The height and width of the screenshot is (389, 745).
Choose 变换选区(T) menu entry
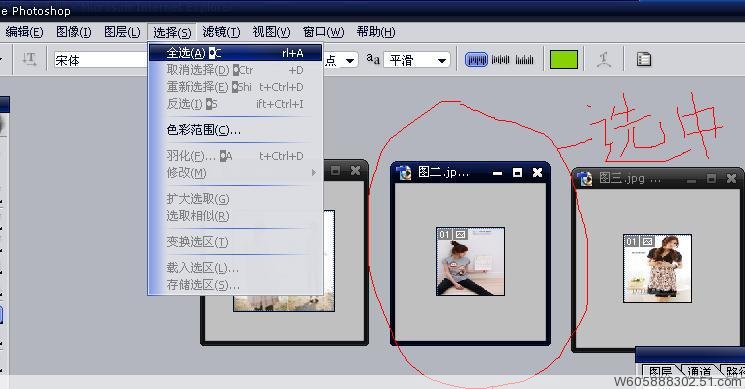tap(236, 242)
